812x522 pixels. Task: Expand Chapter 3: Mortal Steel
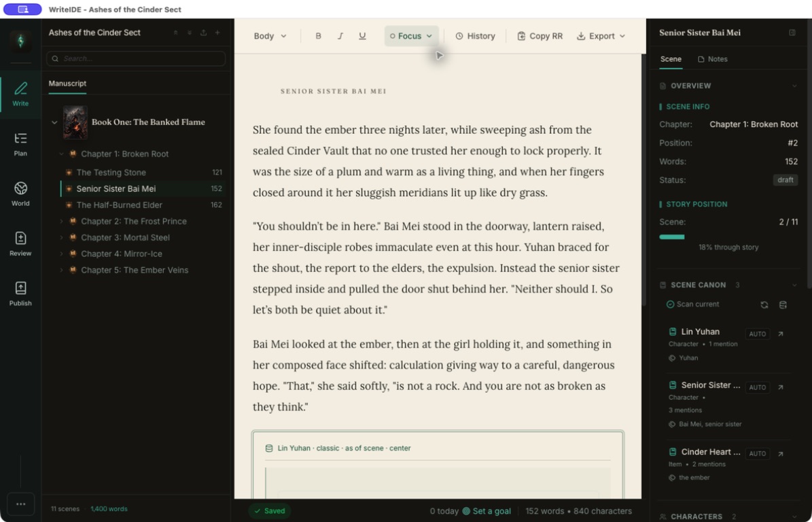[x=61, y=238]
